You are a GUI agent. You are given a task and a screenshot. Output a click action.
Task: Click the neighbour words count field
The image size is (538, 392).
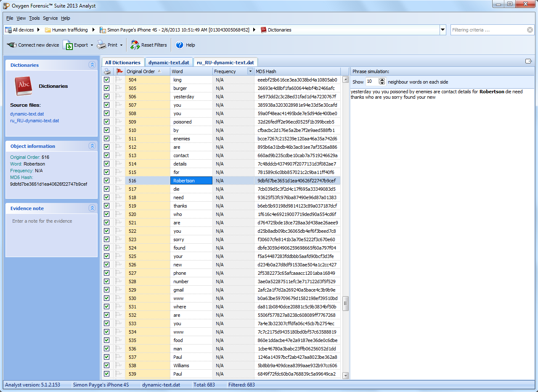click(x=372, y=82)
